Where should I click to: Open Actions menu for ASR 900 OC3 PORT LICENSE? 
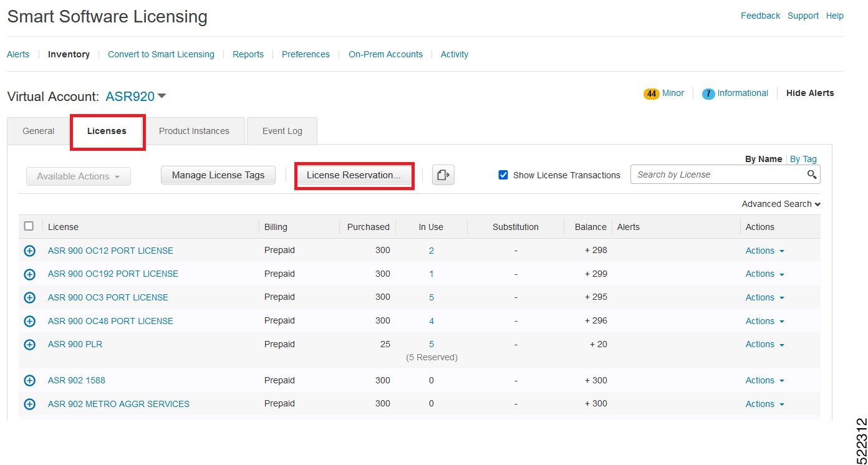[764, 297]
